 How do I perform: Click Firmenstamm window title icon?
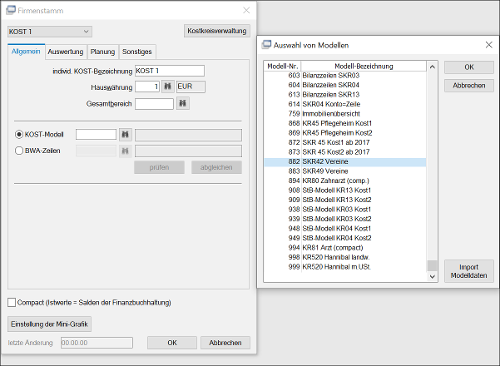coord(11,10)
